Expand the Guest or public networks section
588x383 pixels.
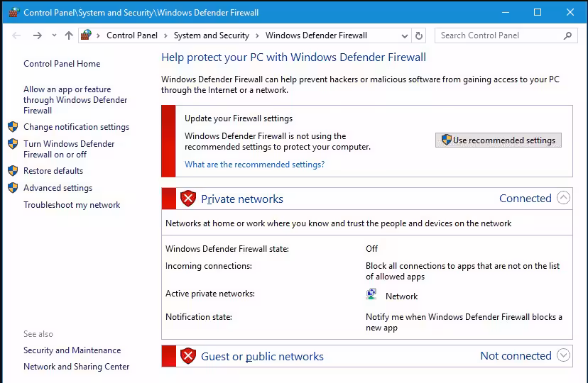pos(564,356)
